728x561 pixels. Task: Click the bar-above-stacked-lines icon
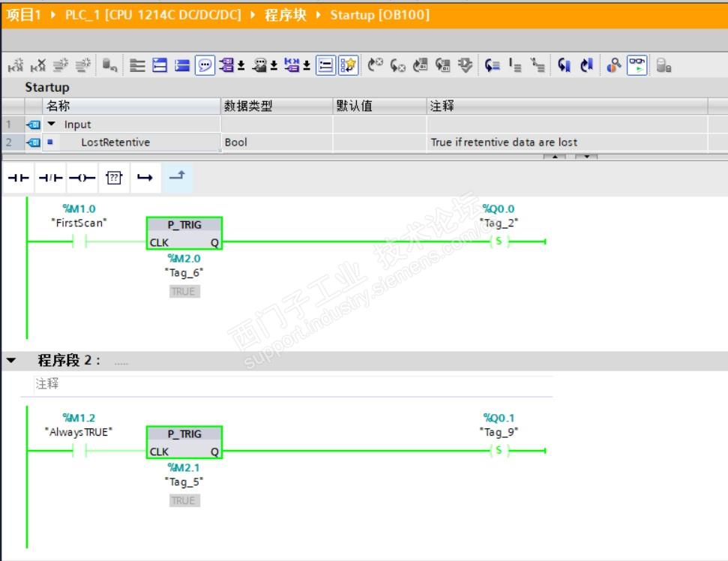pos(515,65)
